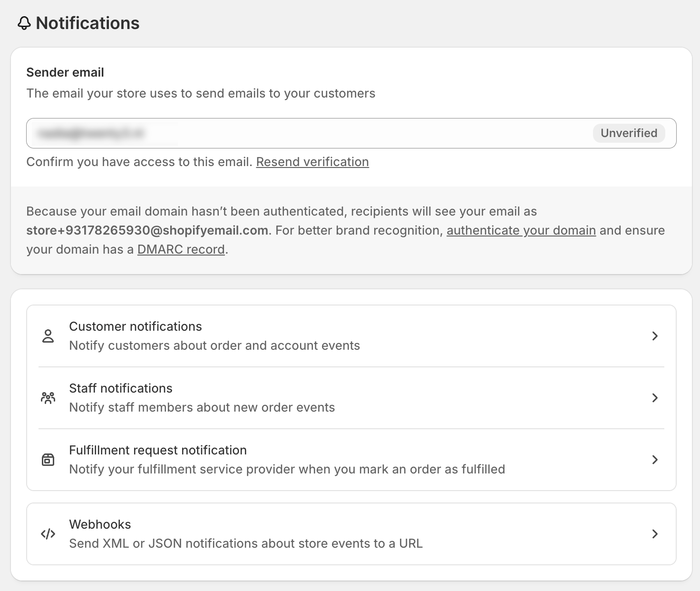Click the Unverified status badge
This screenshot has height=591, width=700.
[629, 133]
